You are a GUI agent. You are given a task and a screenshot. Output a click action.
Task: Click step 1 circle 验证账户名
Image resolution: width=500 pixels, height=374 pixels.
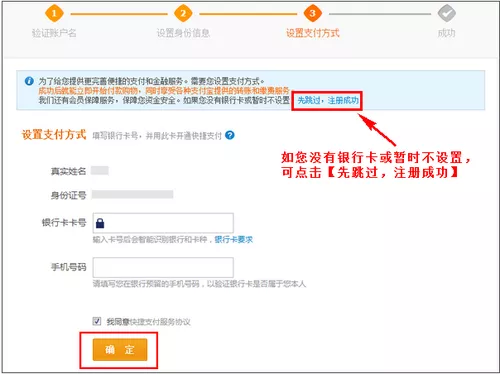coord(54,13)
